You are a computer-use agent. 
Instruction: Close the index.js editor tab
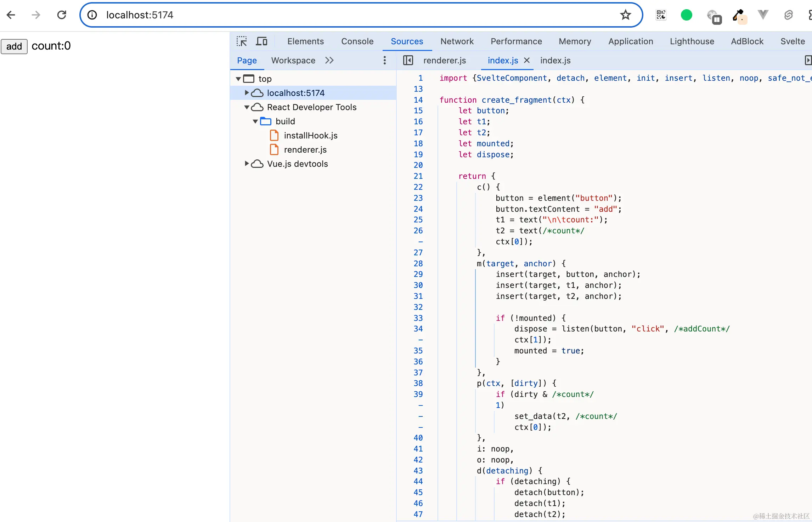tap(527, 61)
